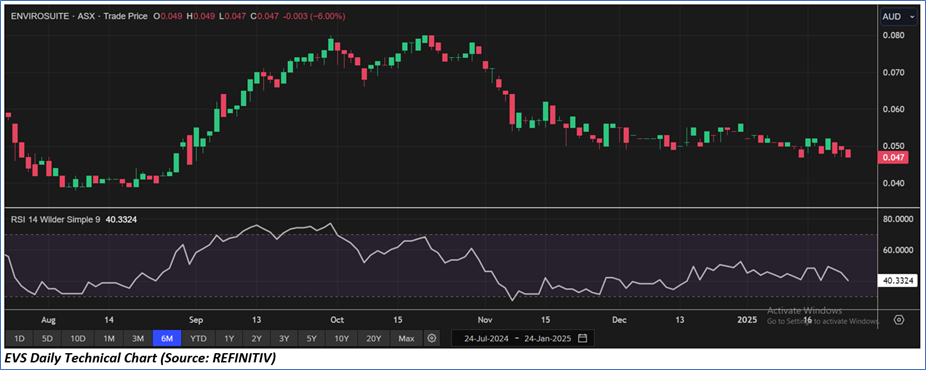Select the 20Y time range
The width and height of the screenshot is (926, 370).
pos(373,339)
